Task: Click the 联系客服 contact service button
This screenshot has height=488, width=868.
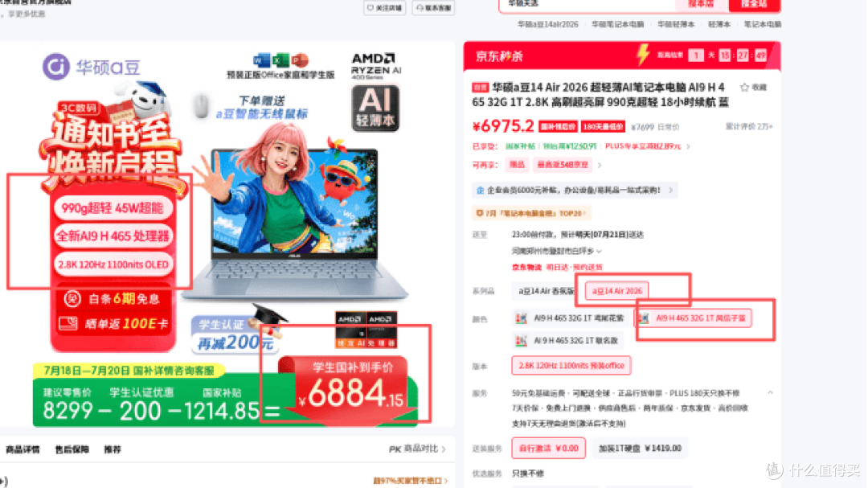Action: click(433, 8)
